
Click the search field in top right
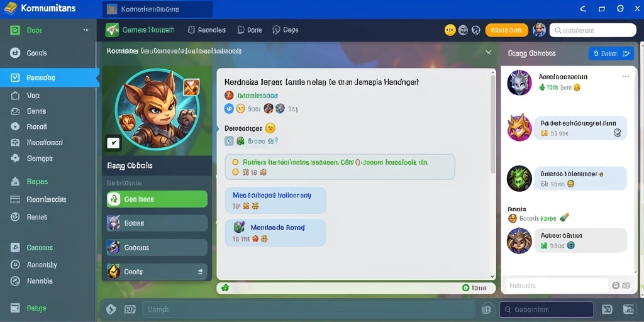coord(592,30)
